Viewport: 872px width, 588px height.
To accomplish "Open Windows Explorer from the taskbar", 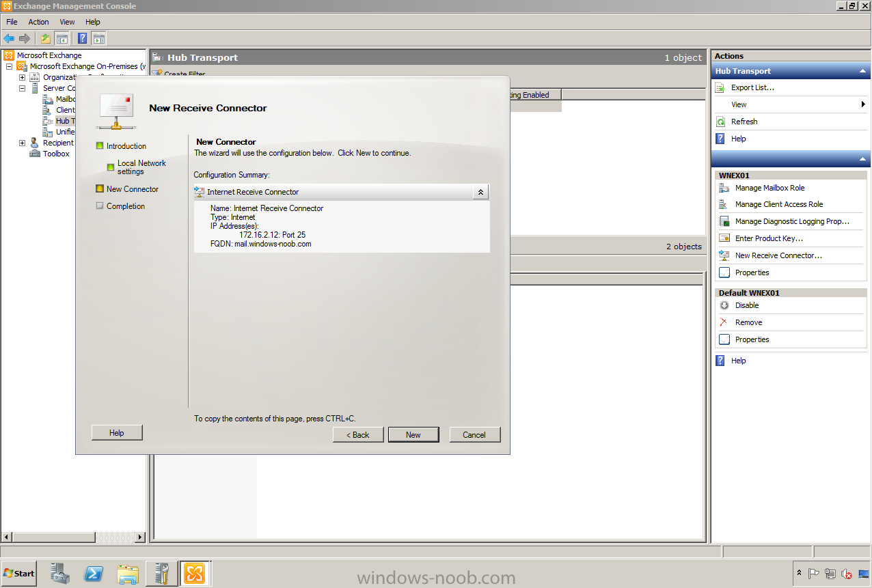I will [128, 574].
